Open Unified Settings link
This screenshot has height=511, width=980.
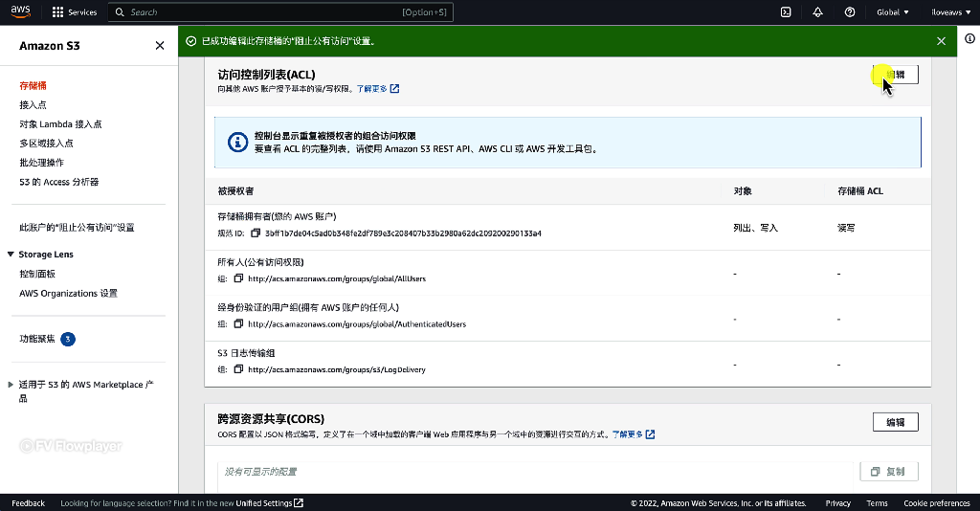(x=269, y=503)
